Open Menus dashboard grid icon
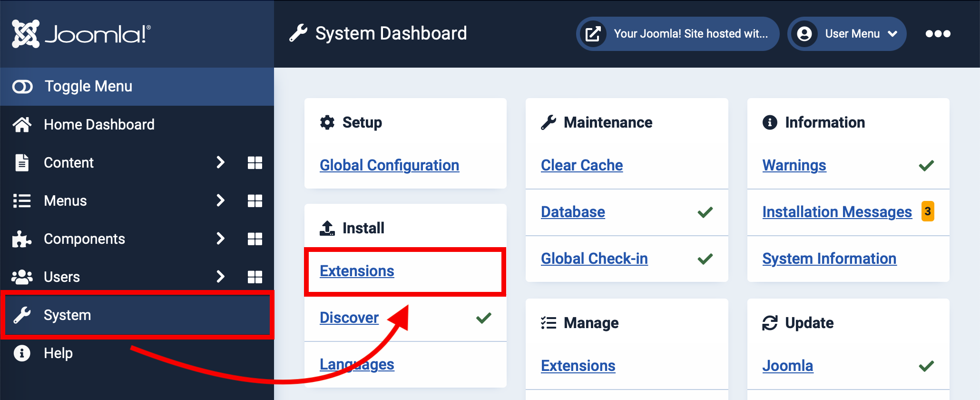Screen dimensions: 980x400 (x=255, y=201)
